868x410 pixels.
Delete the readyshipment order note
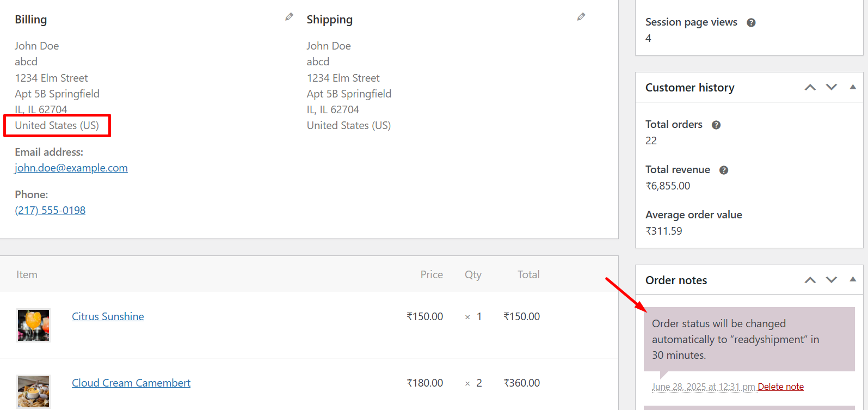pyautogui.click(x=780, y=387)
